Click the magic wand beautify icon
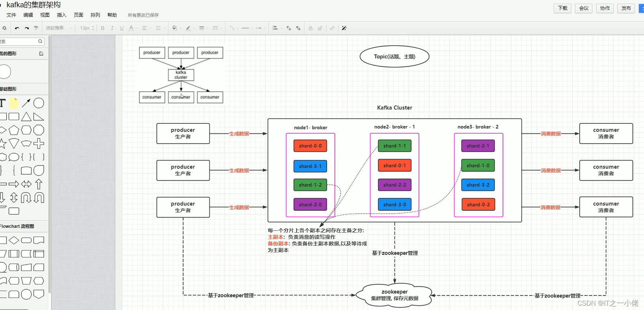 pyautogui.click(x=344, y=28)
